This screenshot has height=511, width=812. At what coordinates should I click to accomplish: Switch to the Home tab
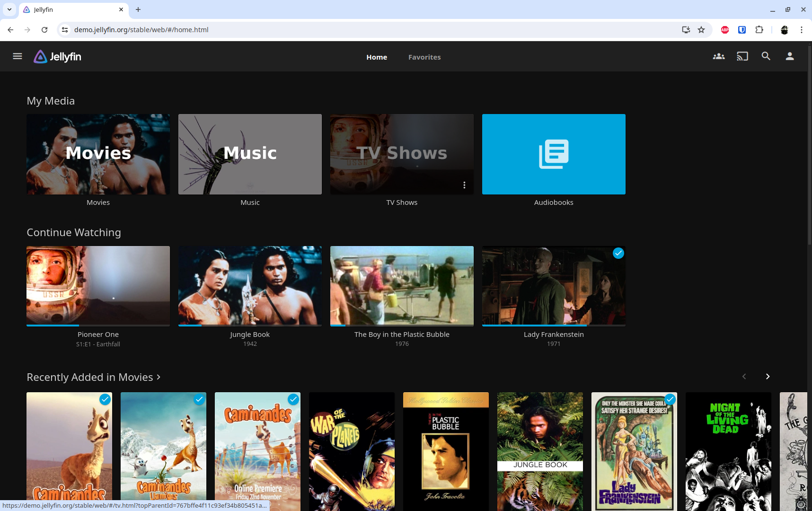pyautogui.click(x=377, y=57)
